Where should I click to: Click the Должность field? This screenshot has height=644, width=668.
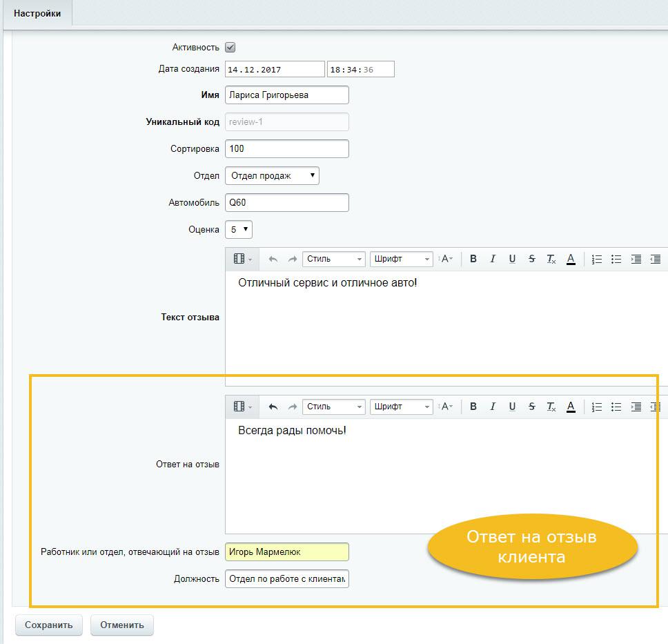286,579
